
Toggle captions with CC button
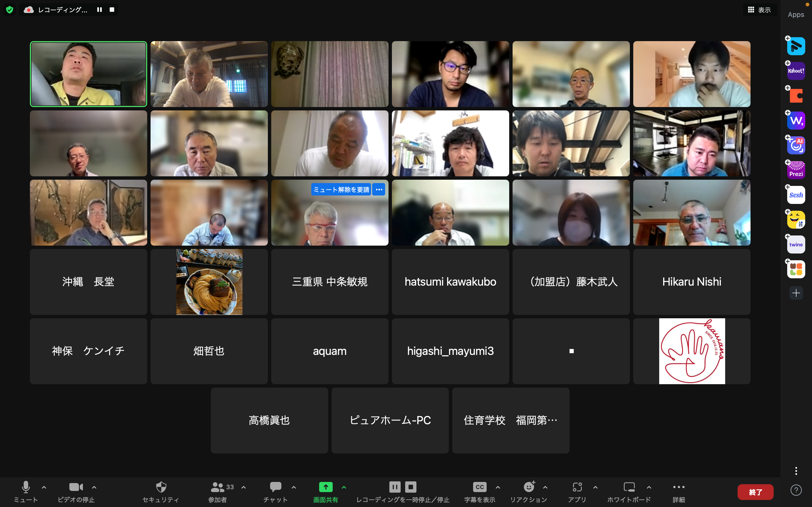480,487
